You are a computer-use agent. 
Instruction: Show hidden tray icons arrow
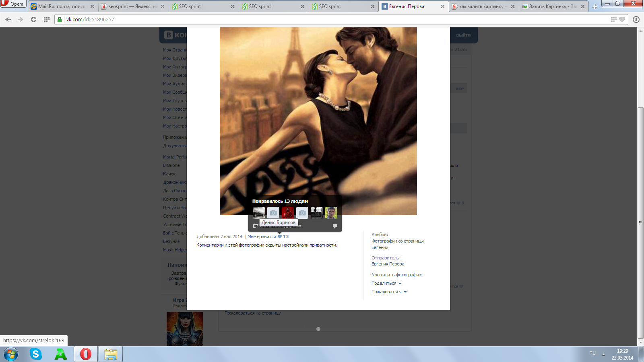[603, 354]
